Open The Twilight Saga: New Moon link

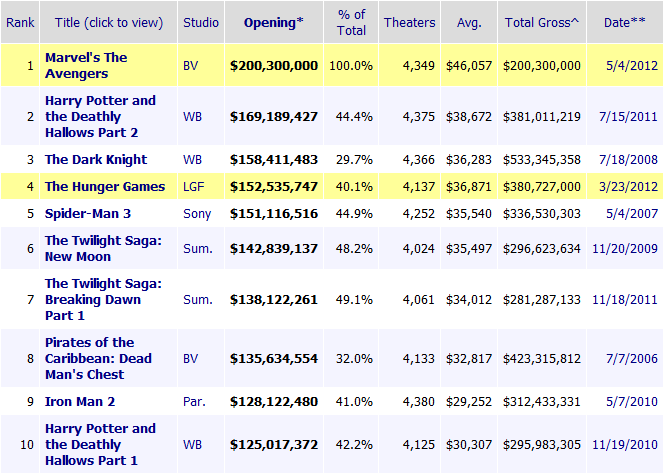[103, 248]
